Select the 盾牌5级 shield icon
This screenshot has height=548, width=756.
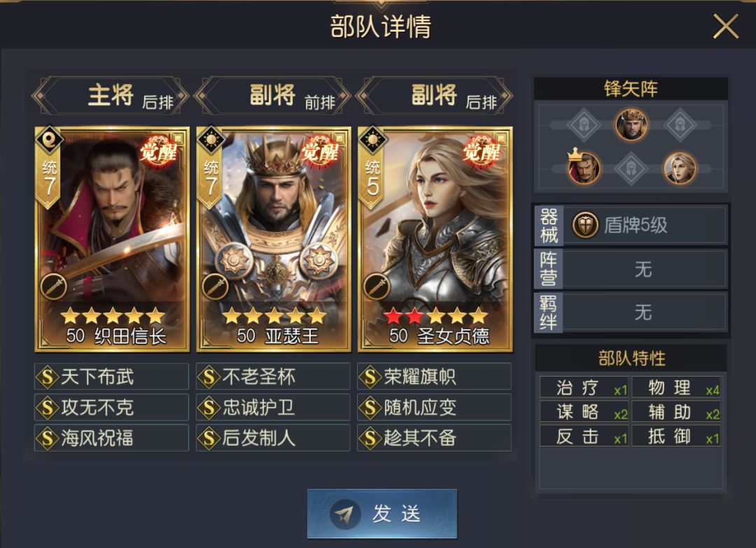(x=585, y=225)
